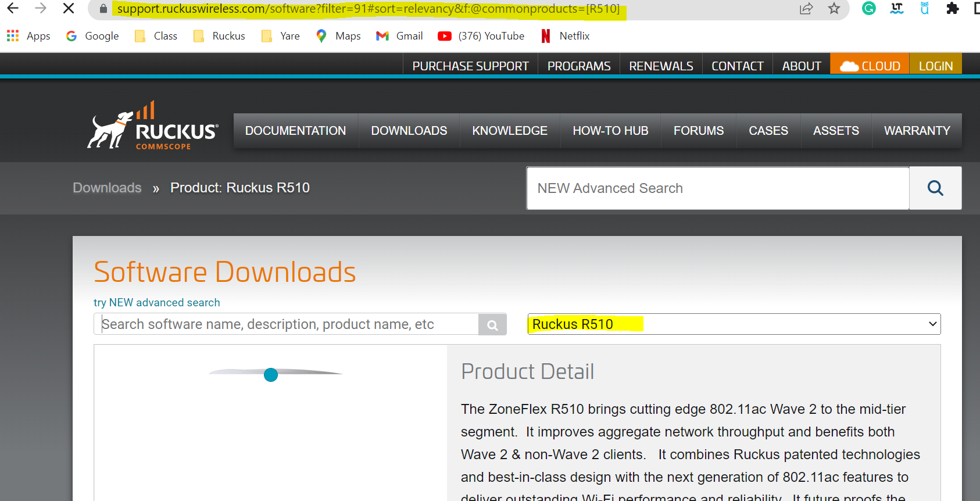Go to the DOWNLOADS tab
The height and width of the screenshot is (501, 980).
coord(409,131)
